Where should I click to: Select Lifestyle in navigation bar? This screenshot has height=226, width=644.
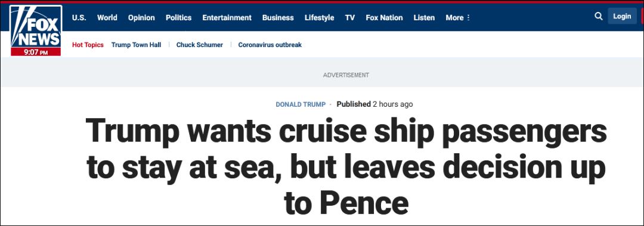[x=319, y=18]
